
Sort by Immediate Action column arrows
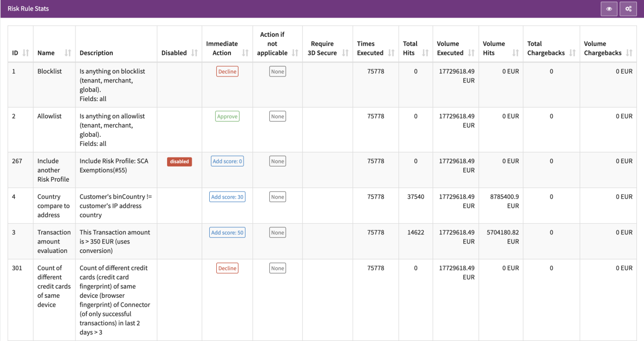point(245,53)
